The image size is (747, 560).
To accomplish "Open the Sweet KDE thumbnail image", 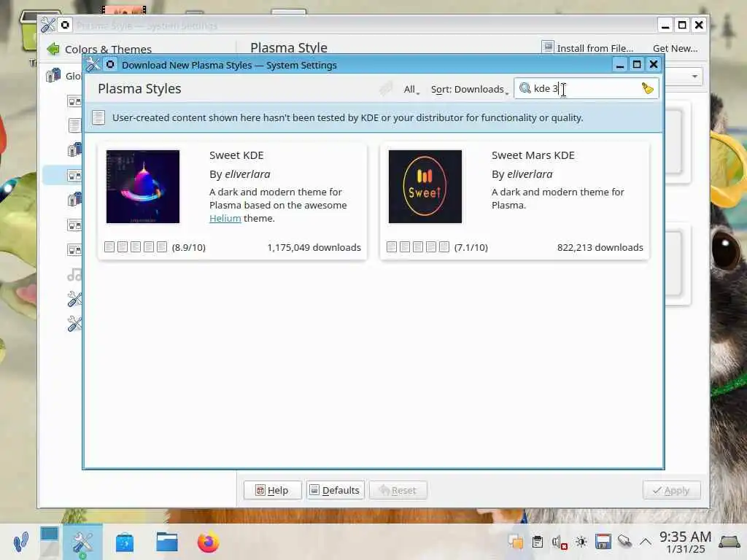I will pyautogui.click(x=143, y=187).
